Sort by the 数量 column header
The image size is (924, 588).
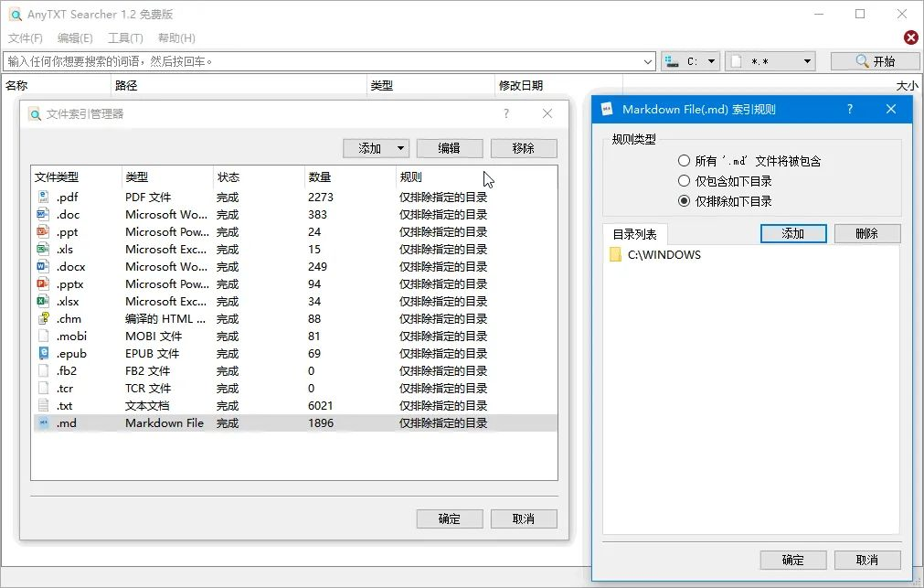[350, 177]
